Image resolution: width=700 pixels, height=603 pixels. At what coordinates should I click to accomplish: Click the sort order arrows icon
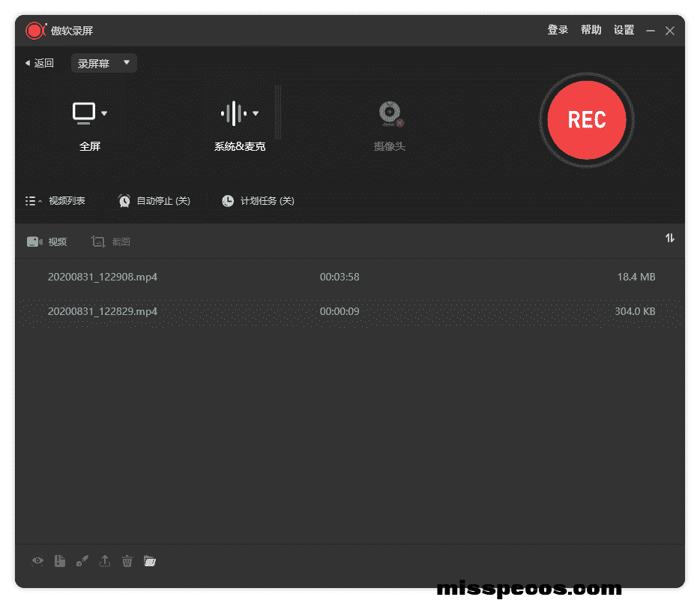click(x=669, y=238)
